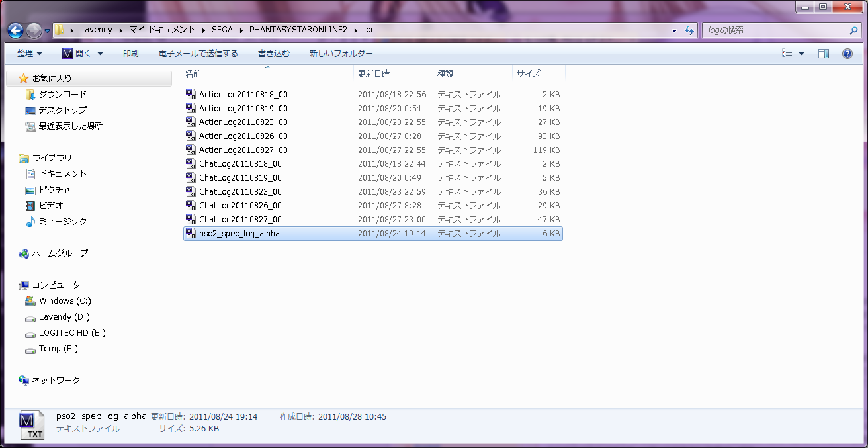Open the 整理 menu

[x=29, y=53]
